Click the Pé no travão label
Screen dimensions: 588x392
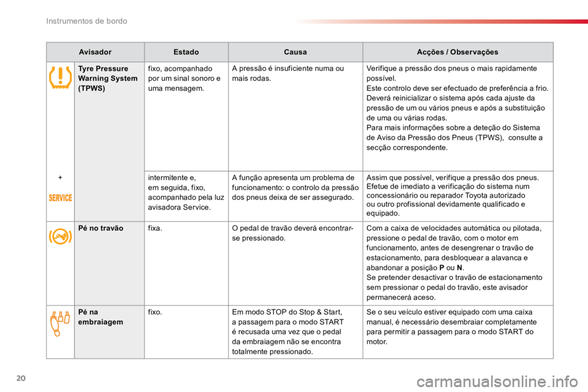click(x=100, y=228)
